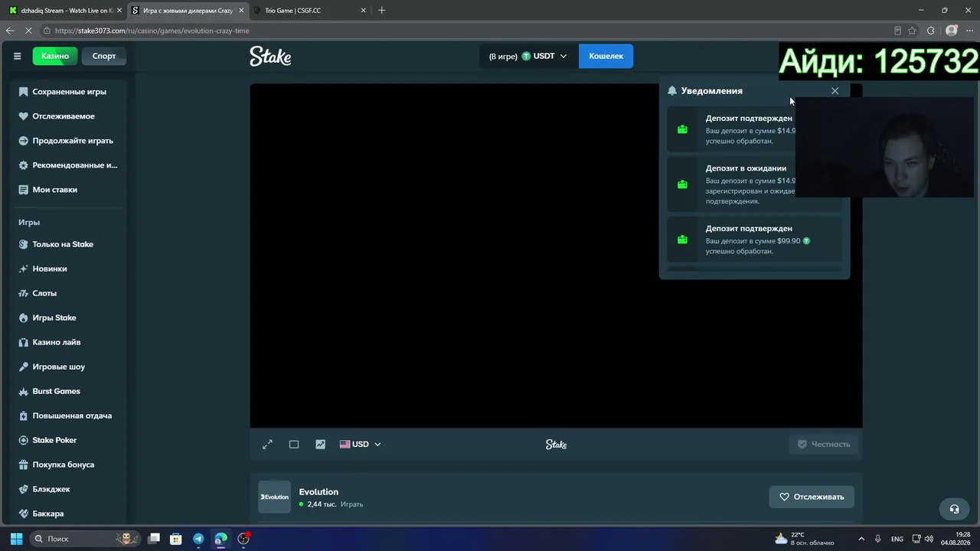Click Отслеживать to follow the game
This screenshot has width=980, height=551.
tap(812, 497)
